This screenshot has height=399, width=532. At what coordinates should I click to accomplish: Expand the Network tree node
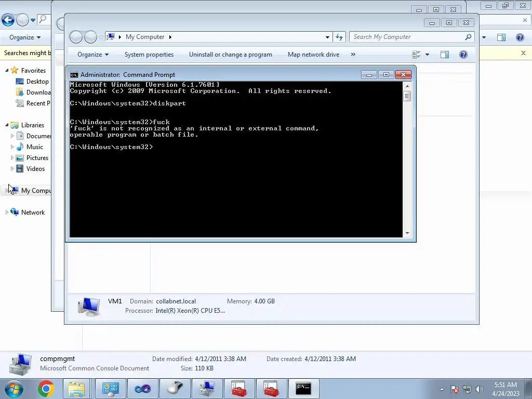tap(7, 212)
